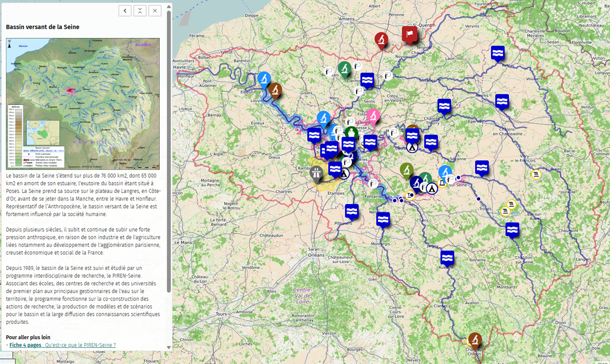Click the blue dot marker near Troyes
The height and width of the screenshot is (364, 610).
click(x=478, y=199)
